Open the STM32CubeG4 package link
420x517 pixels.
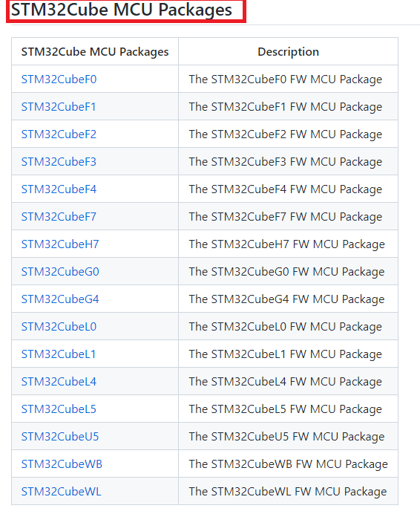pos(60,299)
